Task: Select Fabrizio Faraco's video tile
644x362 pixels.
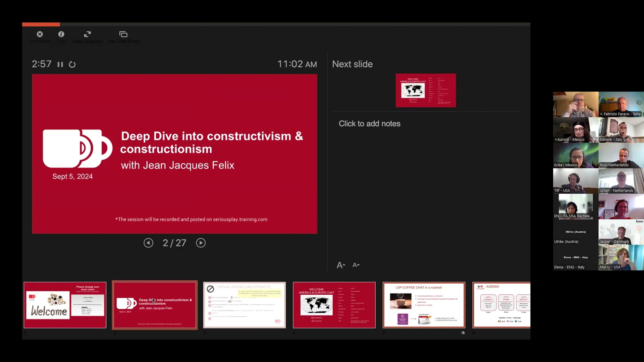Action: pyautogui.click(x=621, y=104)
